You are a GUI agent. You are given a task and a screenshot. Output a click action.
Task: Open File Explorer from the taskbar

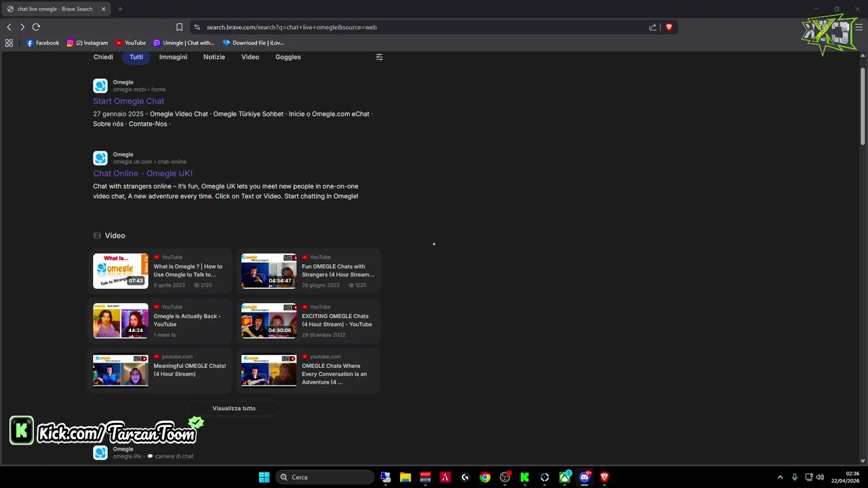[406, 477]
